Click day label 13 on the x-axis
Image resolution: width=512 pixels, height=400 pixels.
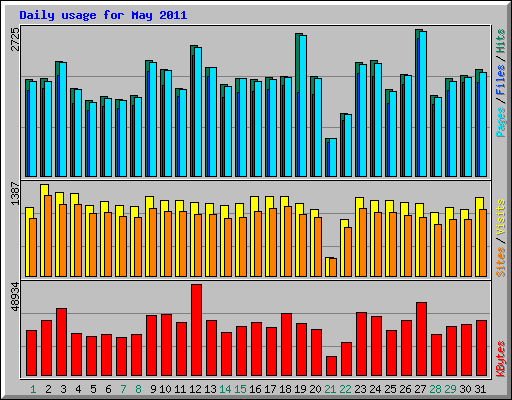[x=210, y=389]
